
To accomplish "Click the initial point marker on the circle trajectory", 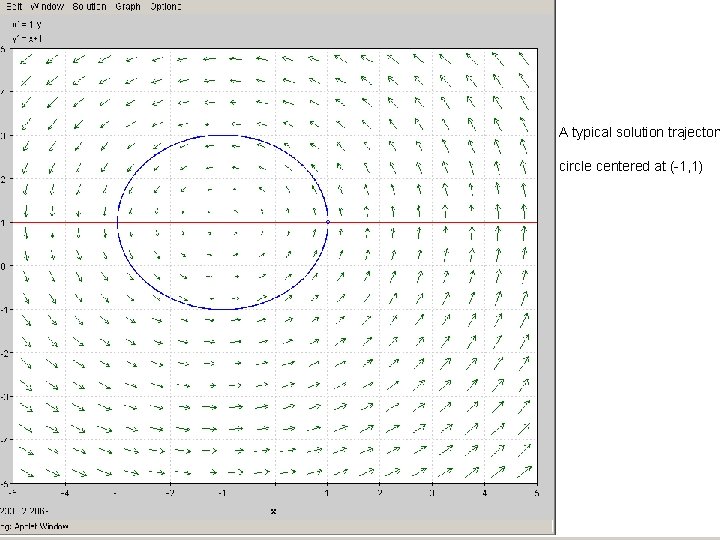I will [x=328, y=222].
